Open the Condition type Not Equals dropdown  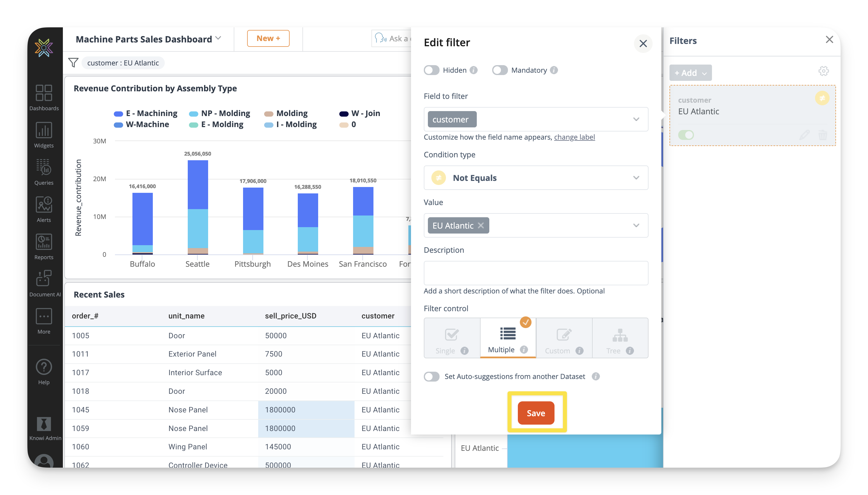pyautogui.click(x=636, y=178)
